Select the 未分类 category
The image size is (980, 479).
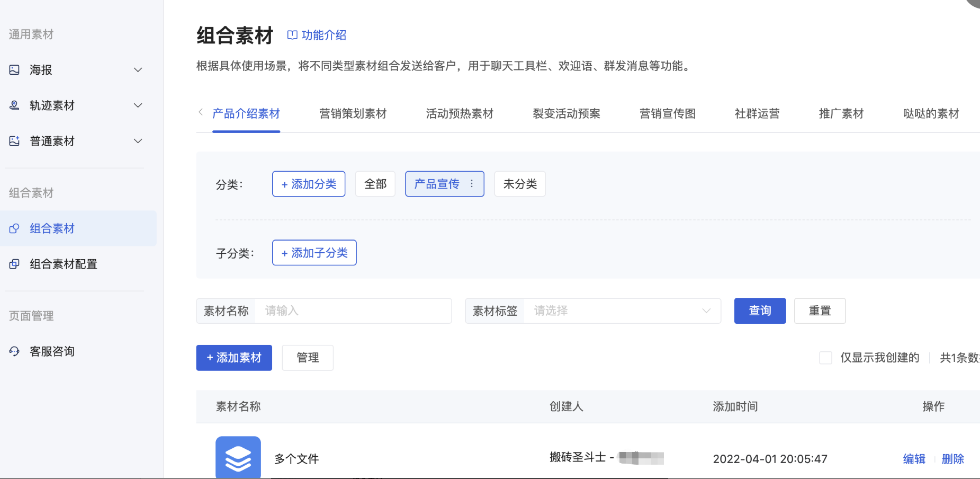(x=520, y=184)
